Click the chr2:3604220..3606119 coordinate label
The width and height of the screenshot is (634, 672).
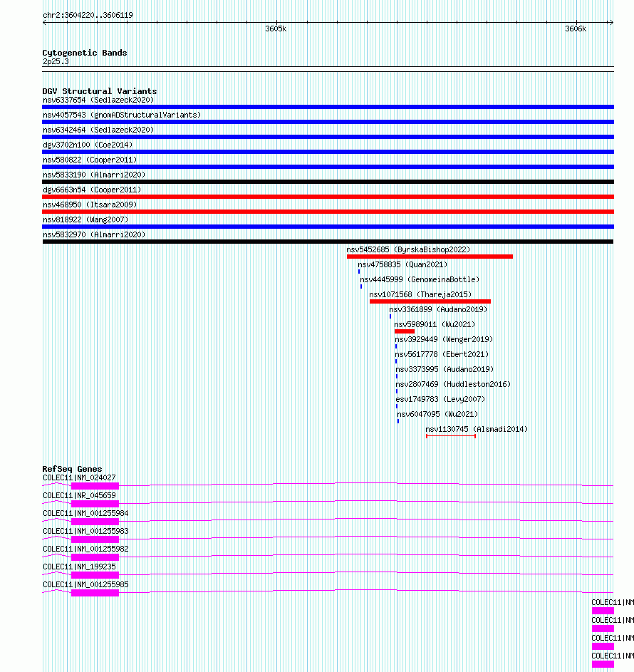(88, 15)
